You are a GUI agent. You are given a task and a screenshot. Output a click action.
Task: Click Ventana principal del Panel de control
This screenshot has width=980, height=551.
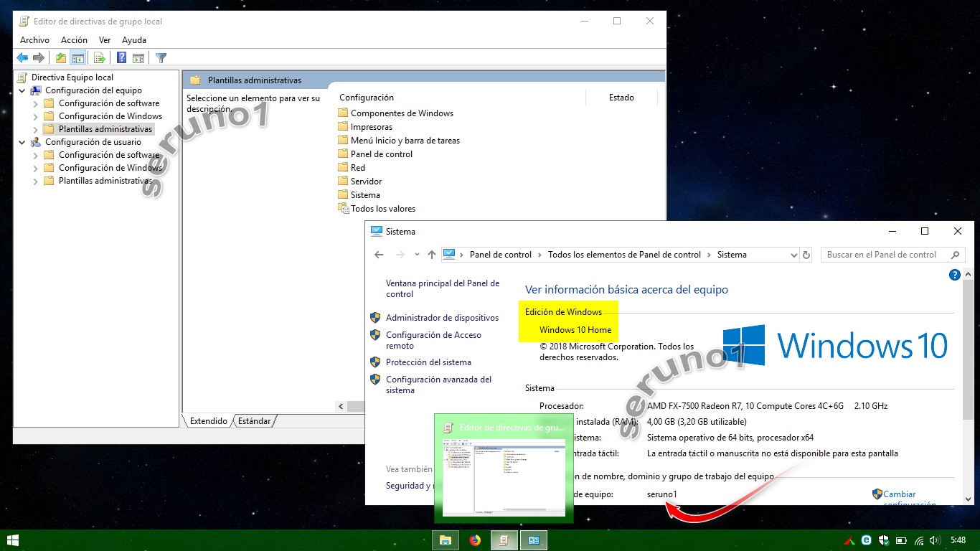point(443,288)
